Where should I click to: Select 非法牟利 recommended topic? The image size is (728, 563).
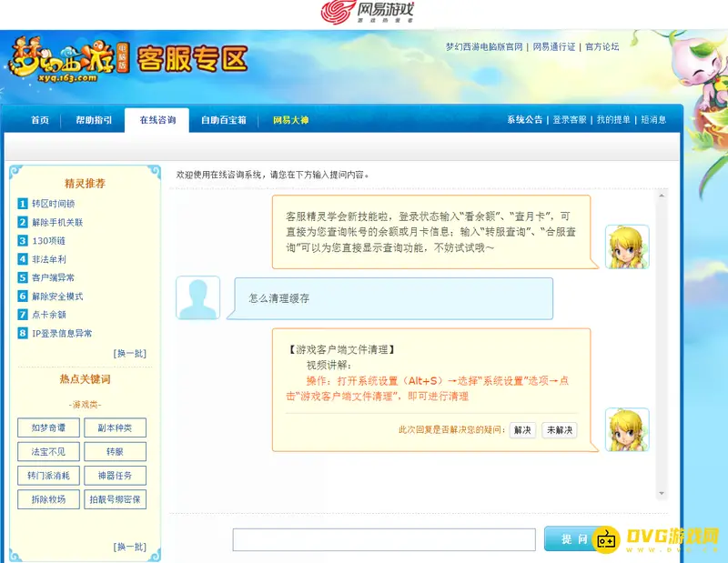[x=49, y=259]
